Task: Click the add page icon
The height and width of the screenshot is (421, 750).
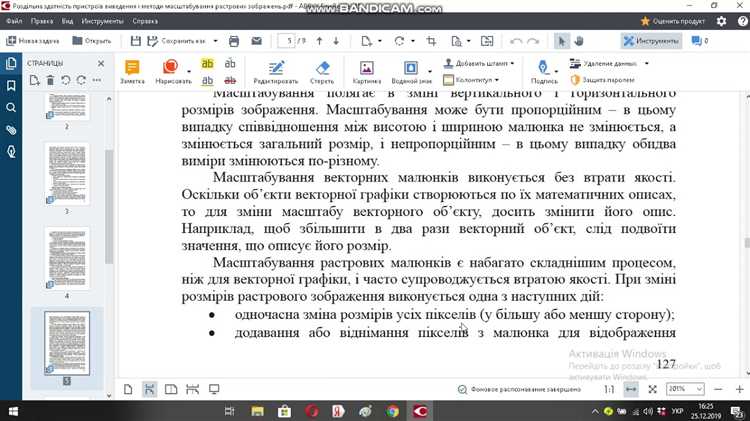Action: click(x=366, y=41)
